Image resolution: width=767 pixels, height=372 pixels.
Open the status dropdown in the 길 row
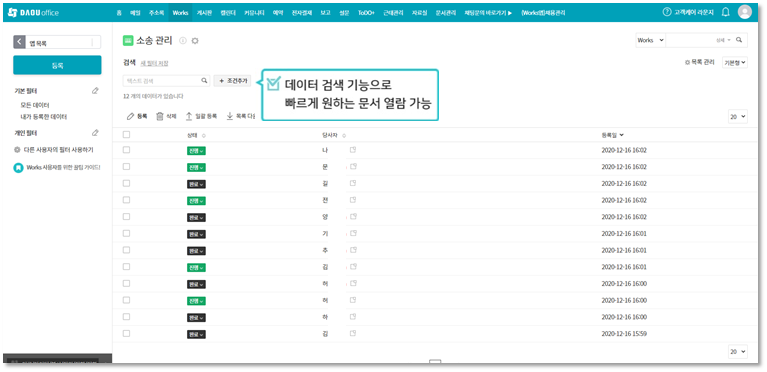pos(196,184)
